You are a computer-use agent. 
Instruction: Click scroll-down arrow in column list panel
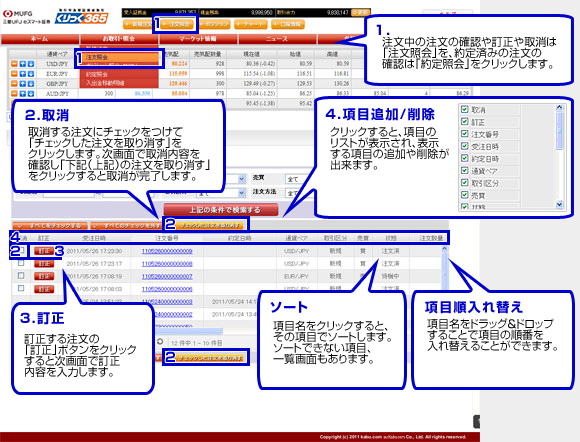(x=559, y=205)
